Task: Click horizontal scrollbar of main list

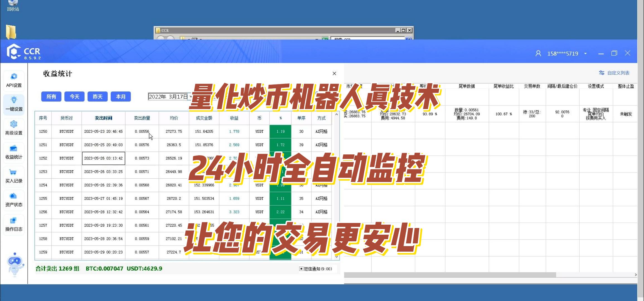Action: click(450, 275)
